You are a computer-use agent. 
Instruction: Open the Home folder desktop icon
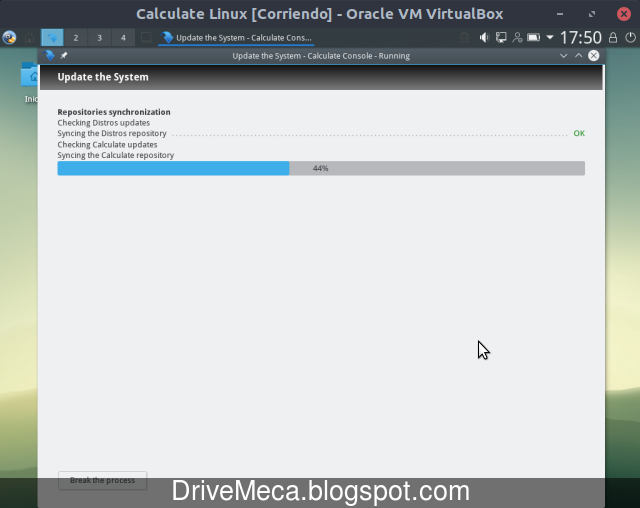coord(30,82)
